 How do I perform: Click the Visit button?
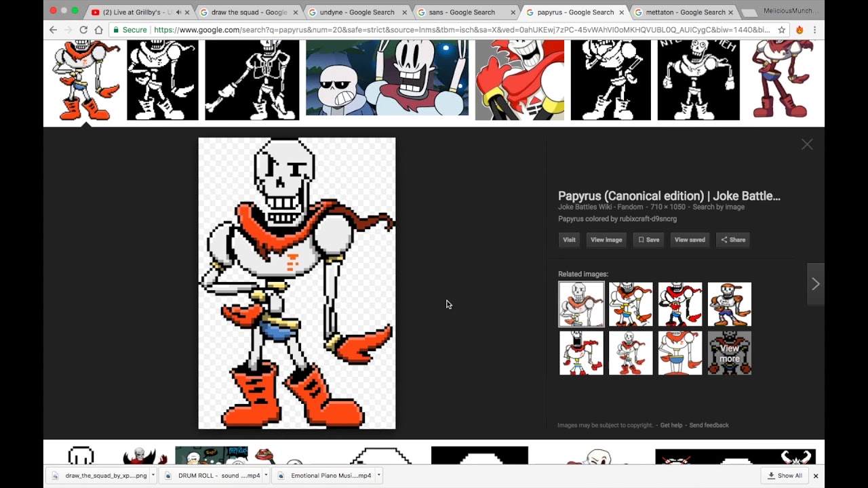pyautogui.click(x=569, y=239)
